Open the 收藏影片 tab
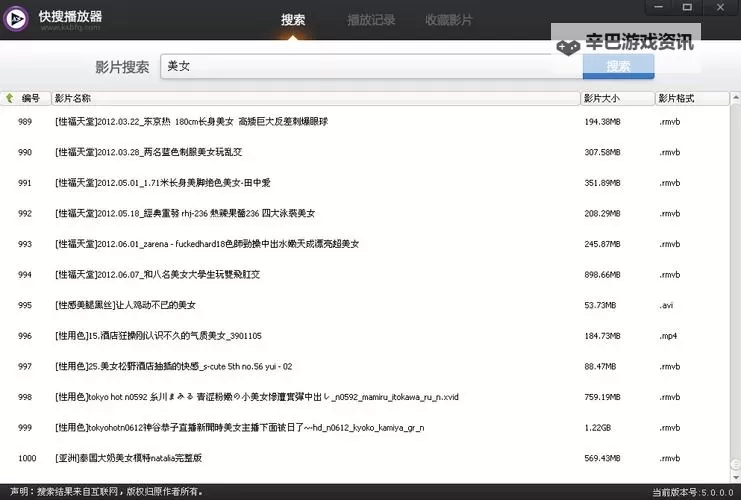741x500 pixels. [x=448, y=20]
